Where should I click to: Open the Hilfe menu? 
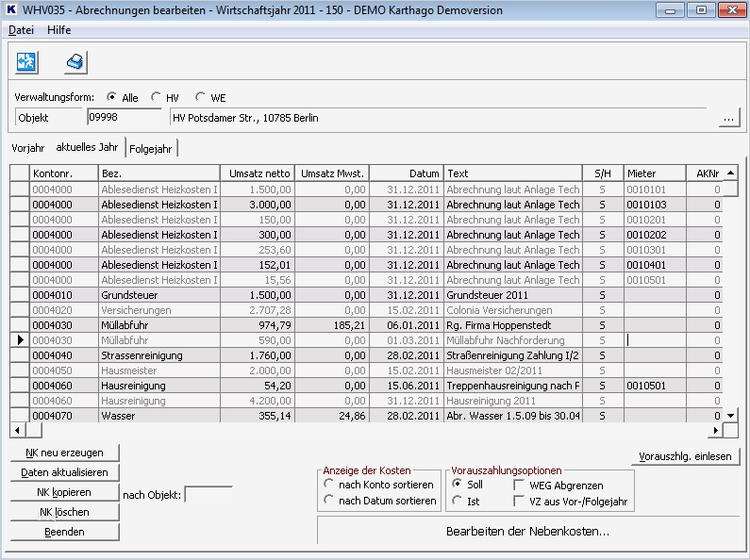pos(58,30)
